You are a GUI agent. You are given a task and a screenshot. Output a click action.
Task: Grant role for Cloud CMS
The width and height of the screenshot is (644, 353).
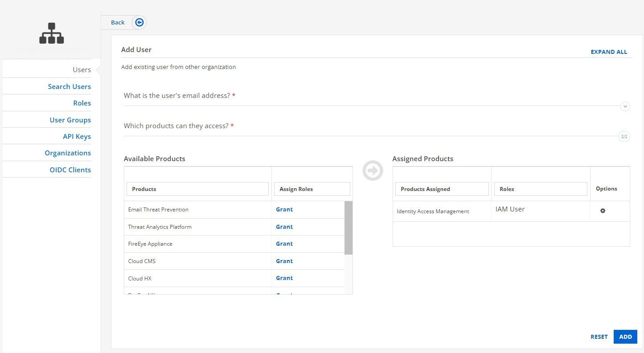point(284,261)
